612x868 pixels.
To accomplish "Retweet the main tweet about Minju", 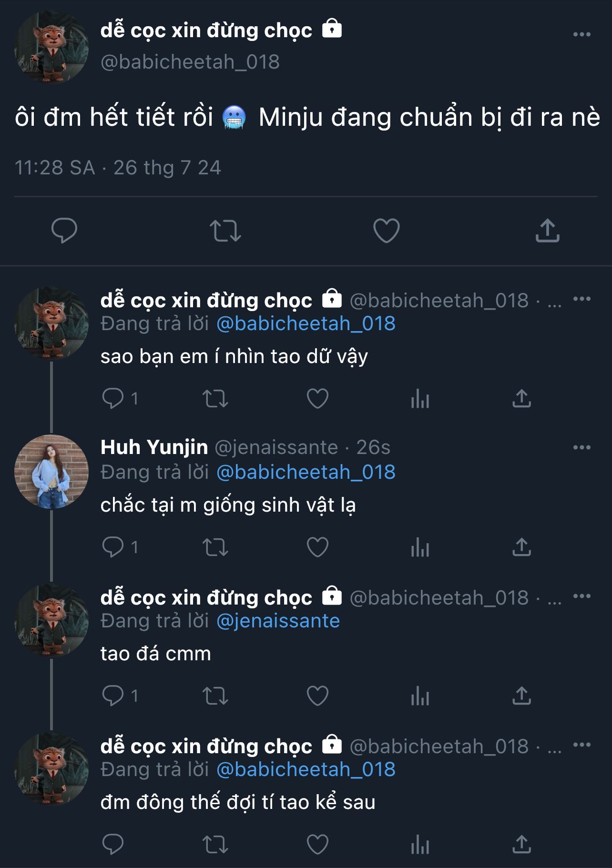I will click(225, 231).
